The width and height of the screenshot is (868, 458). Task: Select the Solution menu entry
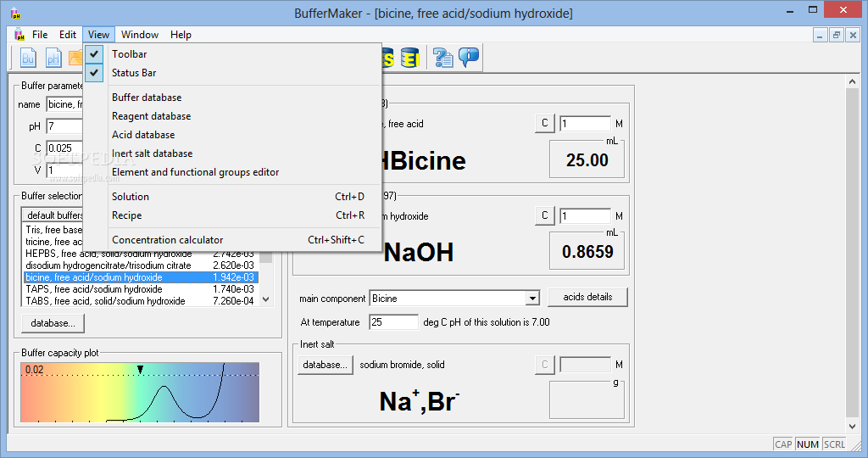pos(232,197)
